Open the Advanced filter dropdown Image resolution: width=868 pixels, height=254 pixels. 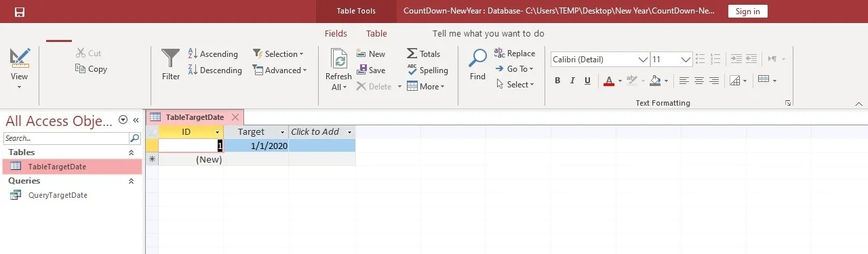tap(279, 70)
